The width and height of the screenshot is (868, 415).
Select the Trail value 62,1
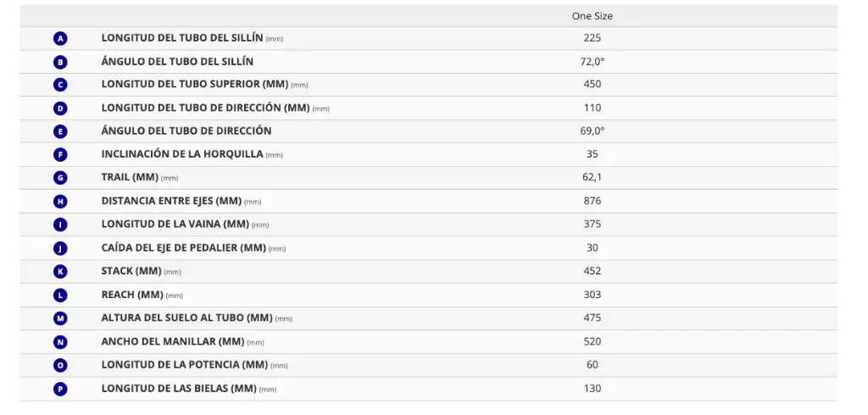click(593, 178)
